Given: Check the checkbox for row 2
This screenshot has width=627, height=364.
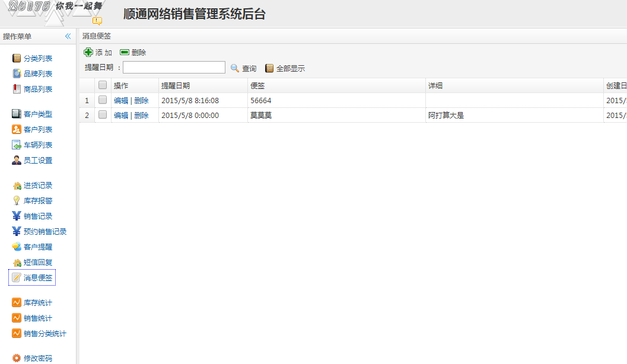Looking at the screenshot, I should 103,115.
